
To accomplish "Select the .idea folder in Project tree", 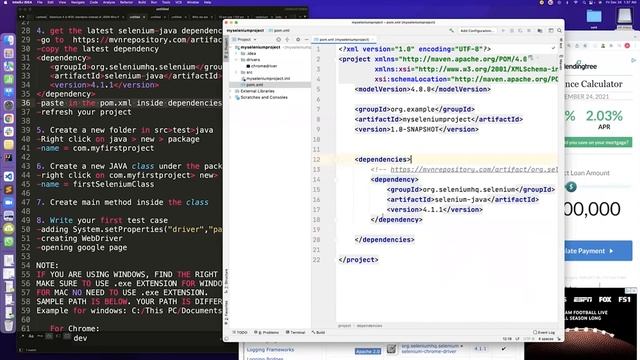I will (249, 53).
